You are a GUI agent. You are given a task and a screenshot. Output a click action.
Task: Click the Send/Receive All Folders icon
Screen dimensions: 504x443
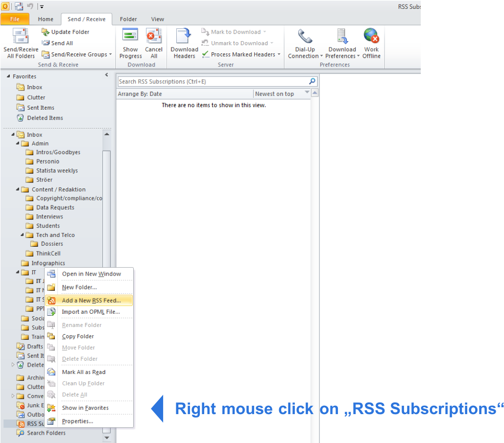21,37
